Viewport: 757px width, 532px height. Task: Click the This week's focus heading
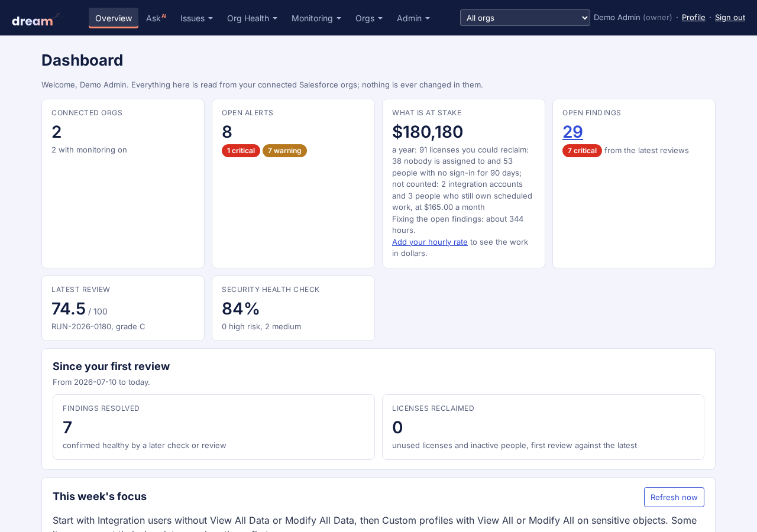(x=99, y=497)
